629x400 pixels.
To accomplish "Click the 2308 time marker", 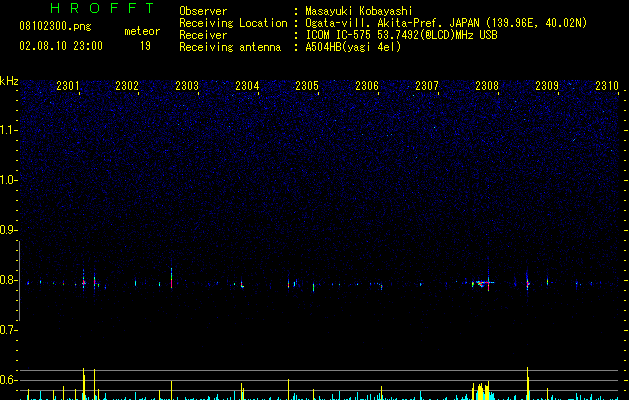I will pyautogui.click(x=487, y=86).
